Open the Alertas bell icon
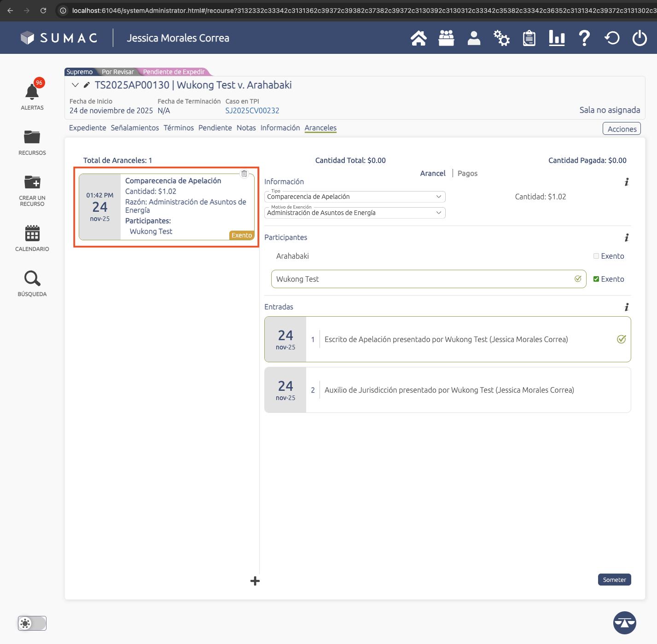This screenshot has height=644, width=657. [32, 92]
